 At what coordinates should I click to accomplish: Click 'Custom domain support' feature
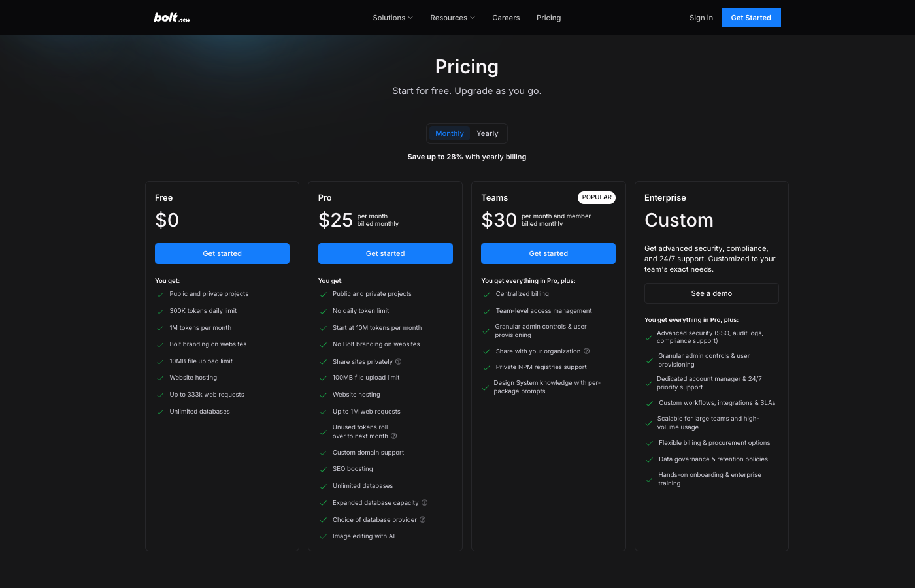[368, 453]
